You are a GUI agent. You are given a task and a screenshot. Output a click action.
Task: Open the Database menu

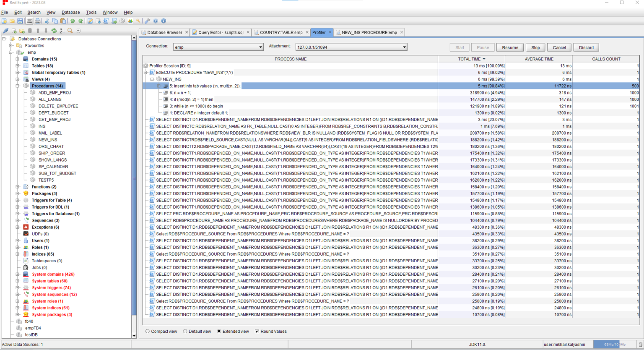pyautogui.click(x=70, y=13)
